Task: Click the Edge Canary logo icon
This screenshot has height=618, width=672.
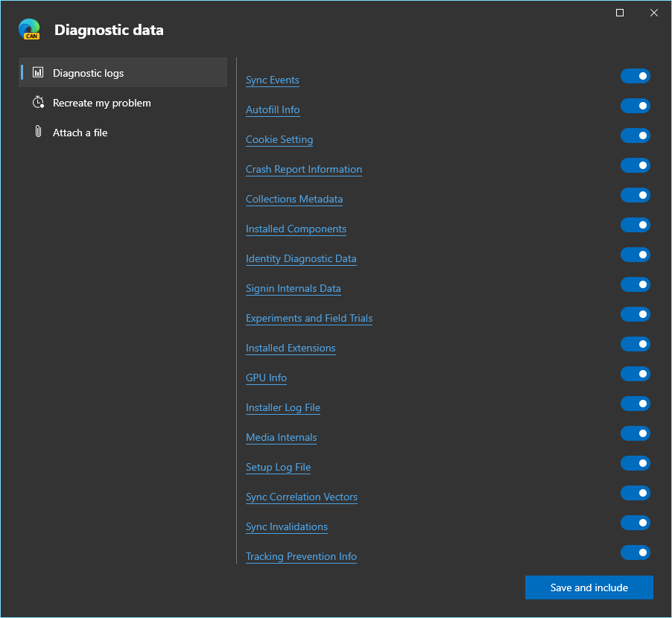Action: point(29,29)
